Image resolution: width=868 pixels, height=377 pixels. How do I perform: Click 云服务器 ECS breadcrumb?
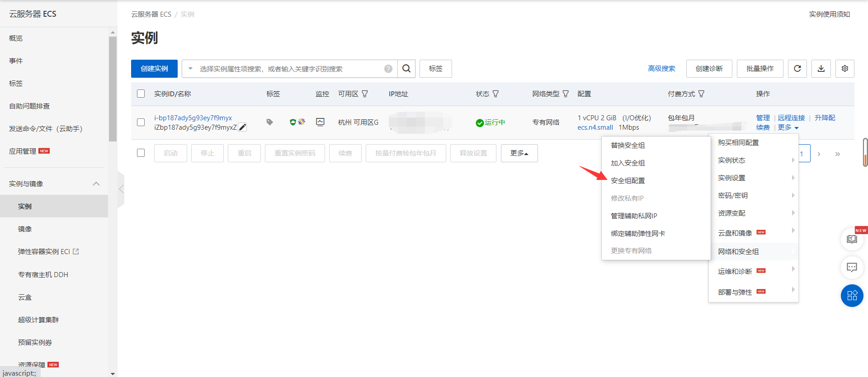tap(151, 14)
